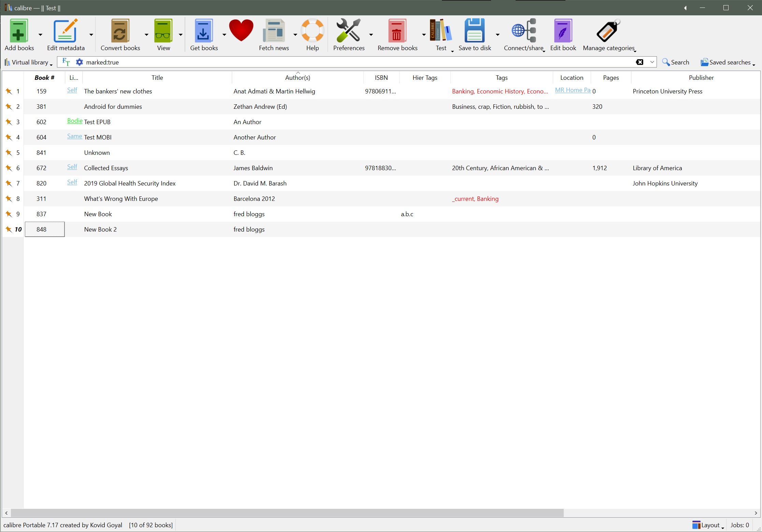Click the Save to disk icon
The height and width of the screenshot is (532, 762).
(x=474, y=31)
